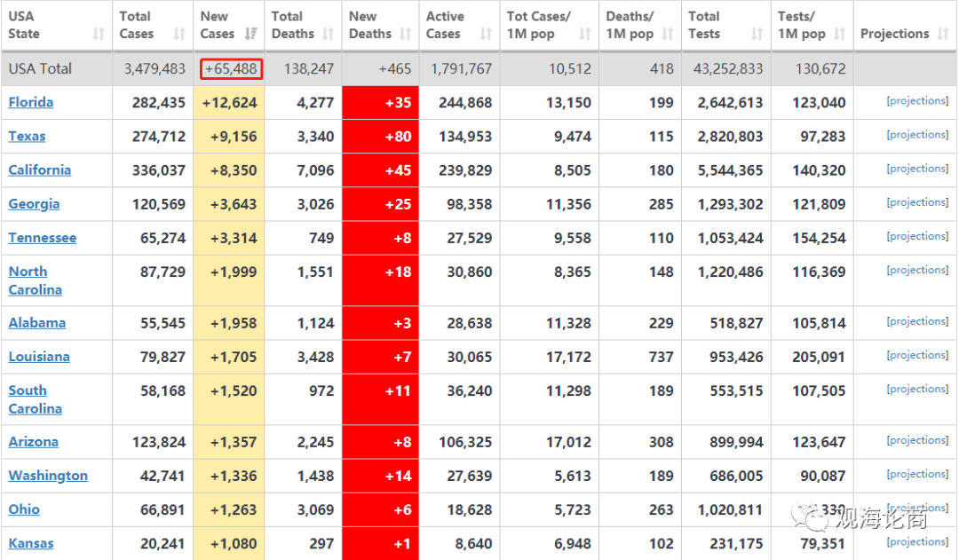Sort by Total Cases column arrows
Image resolution: width=959 pixels, height=560 pixels.
point(179,35)
